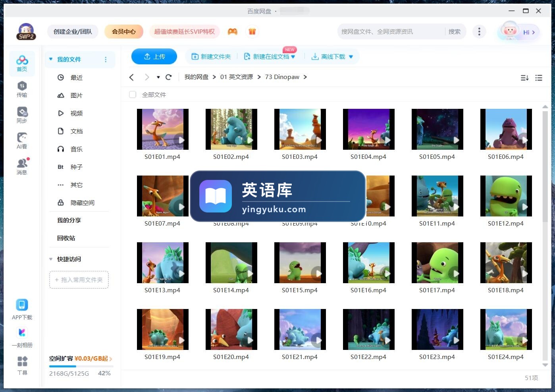Expand chevron after 我的网盘 breadcrumb
This screenshot has width=555, height=392.
[214, 77]
